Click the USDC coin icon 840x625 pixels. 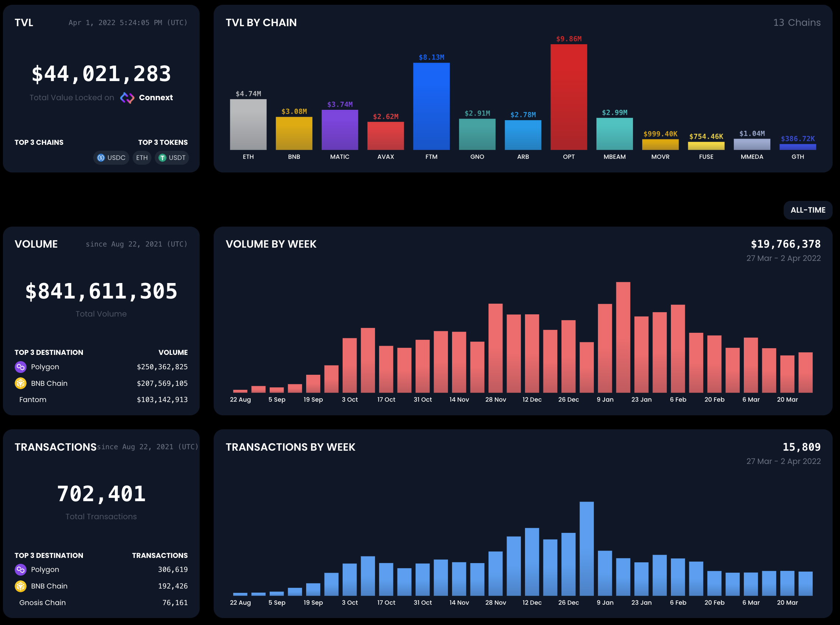101,158
